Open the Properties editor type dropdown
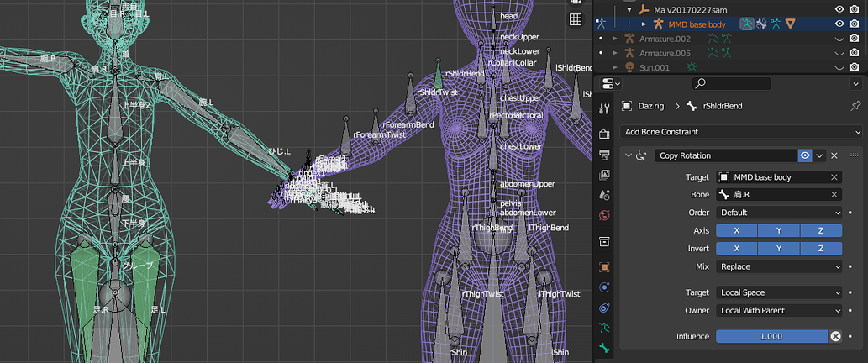 611,83
